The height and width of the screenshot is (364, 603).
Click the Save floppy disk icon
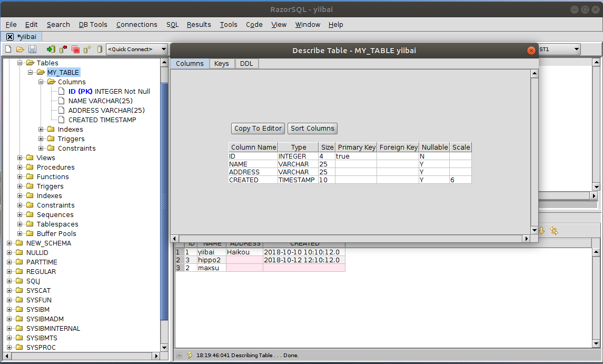click(32, 49)
